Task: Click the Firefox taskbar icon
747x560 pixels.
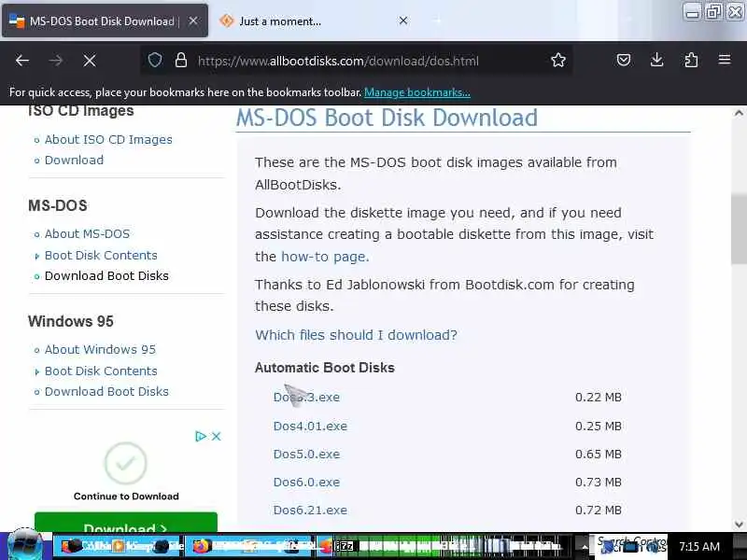Action: (x=202, y=546)
